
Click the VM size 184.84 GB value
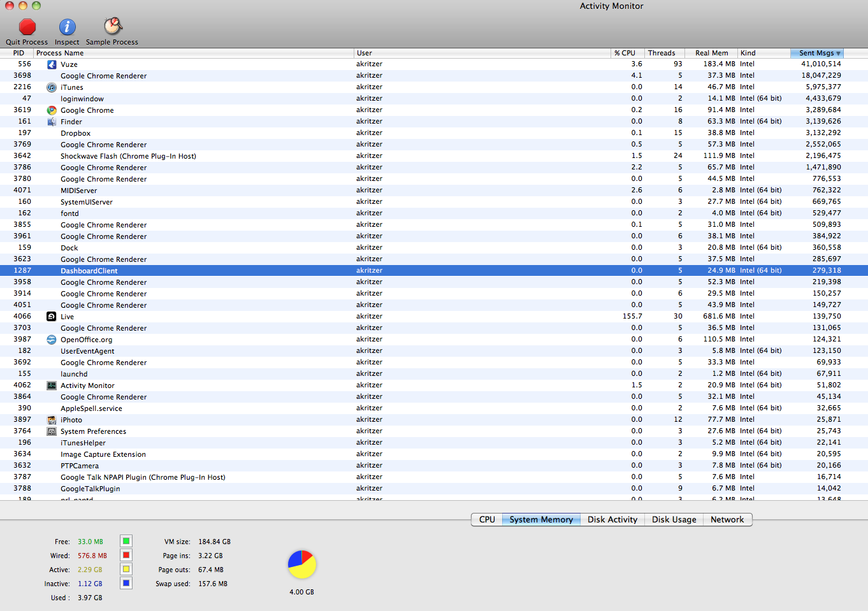214,542
